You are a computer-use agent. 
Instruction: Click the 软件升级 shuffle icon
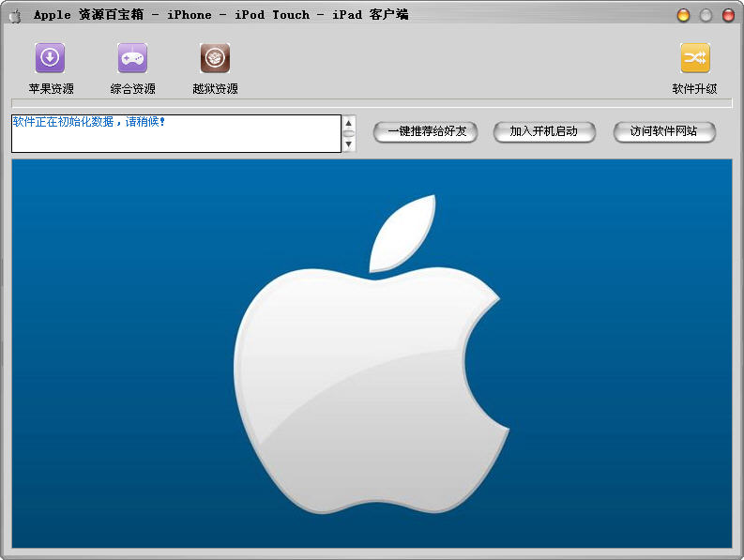[x=695, y=58]
